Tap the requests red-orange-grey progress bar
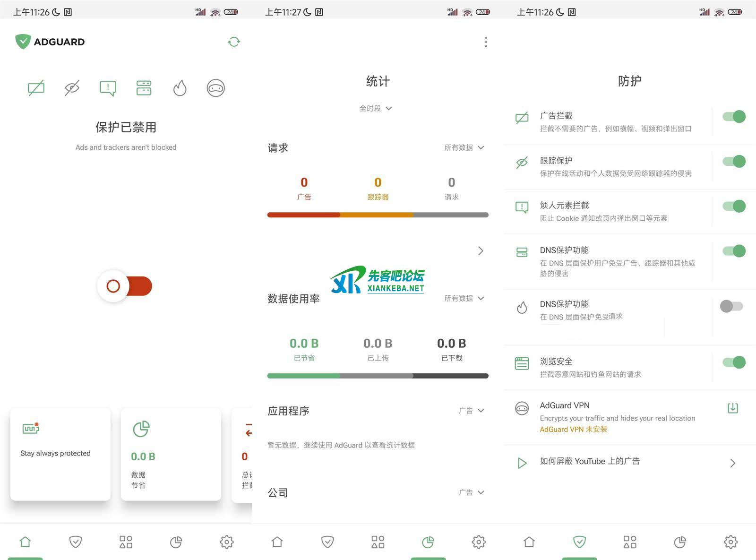756x560 pixels. (378, 215)
